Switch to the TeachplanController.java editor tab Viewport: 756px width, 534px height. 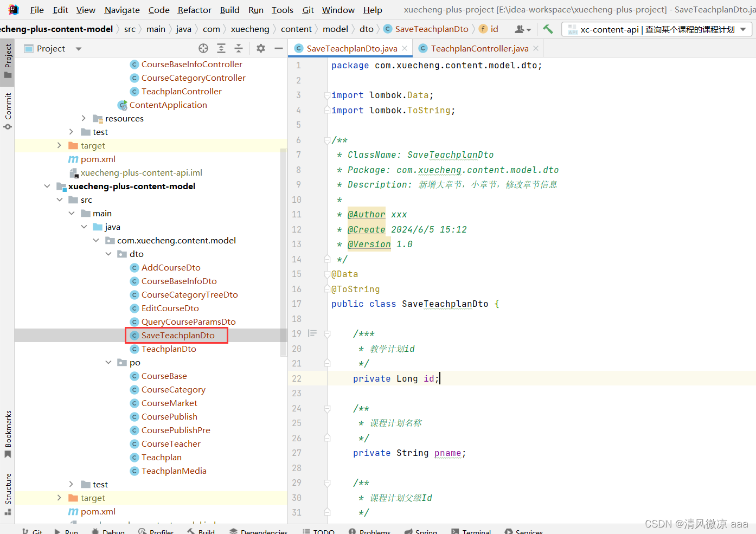coord(479,48)
